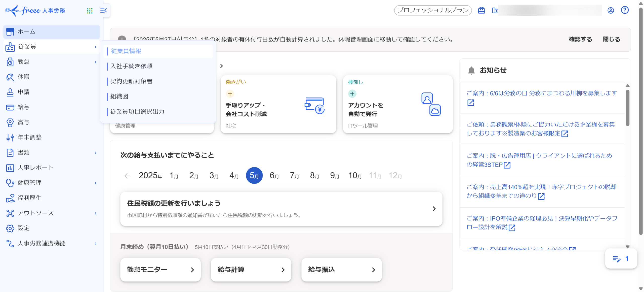
Task: Collapse the sidebar with the menu icon
Action: (103, 10)
